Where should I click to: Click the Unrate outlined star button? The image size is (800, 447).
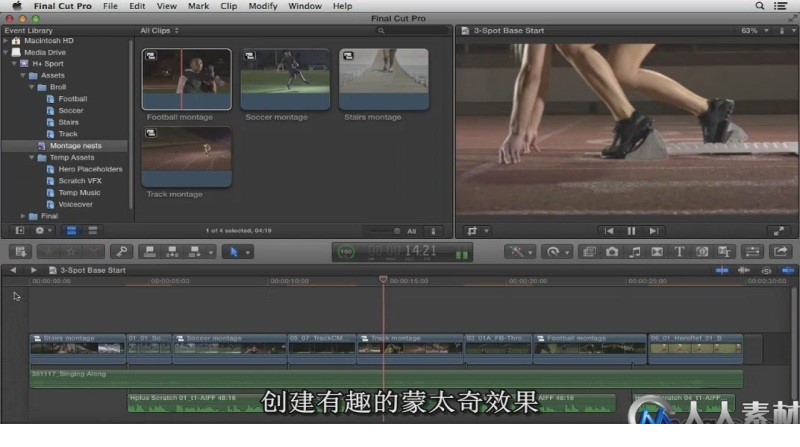(71, 252)
